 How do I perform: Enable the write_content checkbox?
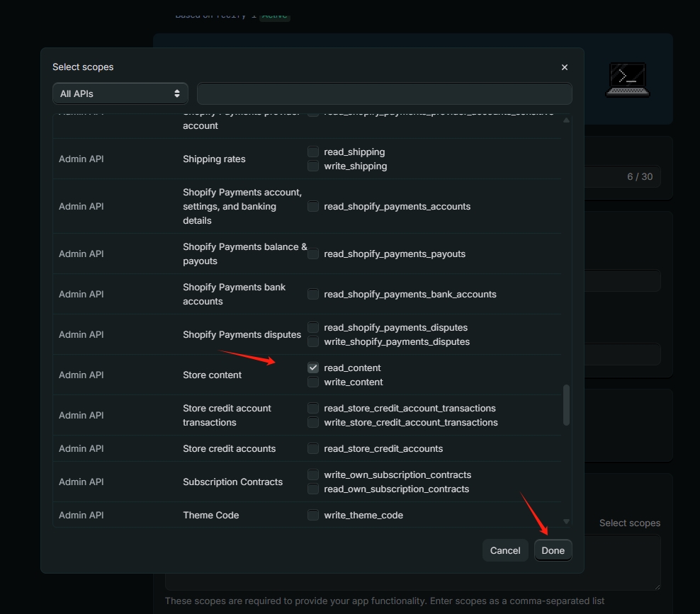click(313, 382)
